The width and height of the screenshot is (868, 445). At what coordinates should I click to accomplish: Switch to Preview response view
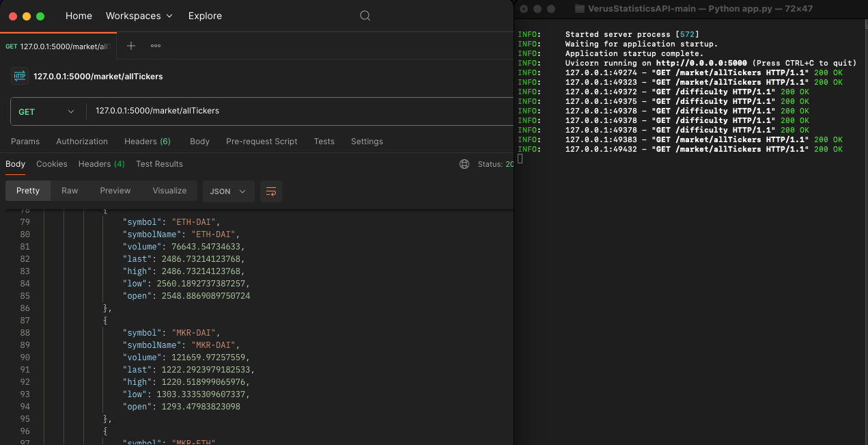[115, 191]
